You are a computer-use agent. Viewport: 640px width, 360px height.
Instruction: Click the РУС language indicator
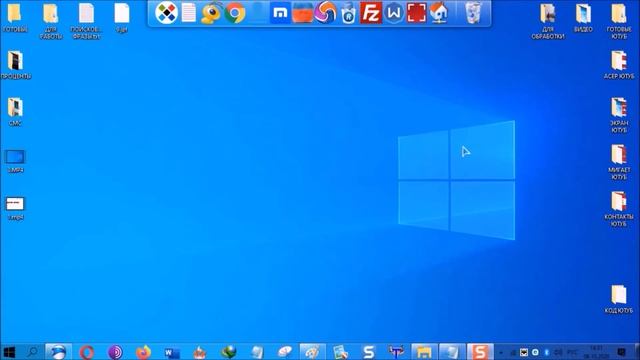pos(573,352)
